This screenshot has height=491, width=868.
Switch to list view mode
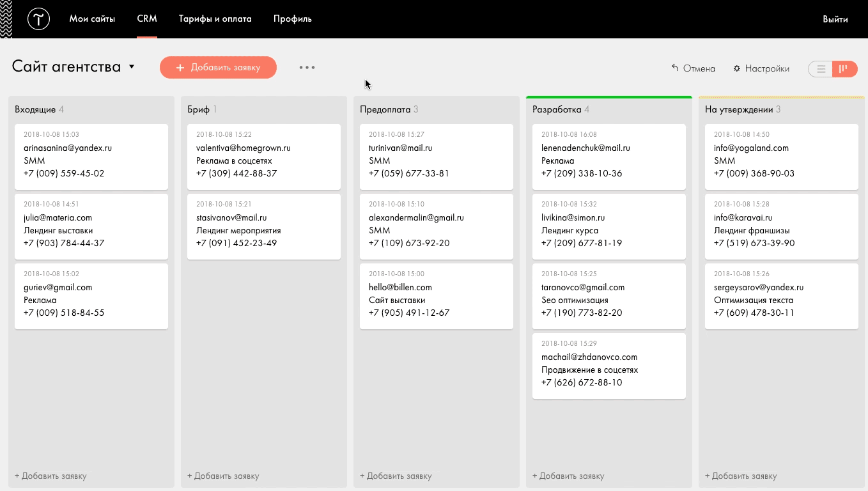(821, 68)
